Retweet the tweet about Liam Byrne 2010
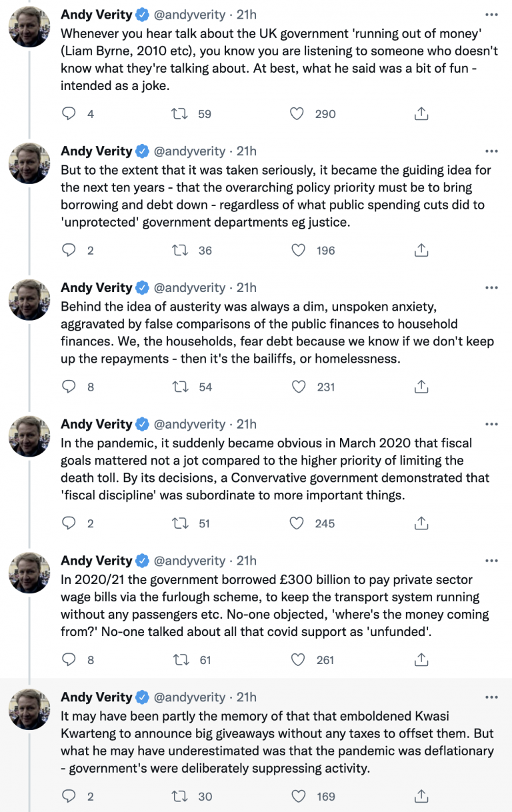The image size is (512, 812). 179,114
